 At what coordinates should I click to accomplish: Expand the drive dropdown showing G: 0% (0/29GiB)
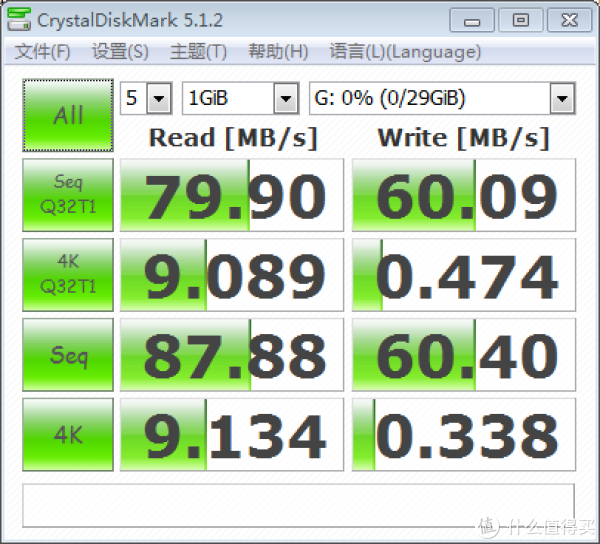pos(562,98)
